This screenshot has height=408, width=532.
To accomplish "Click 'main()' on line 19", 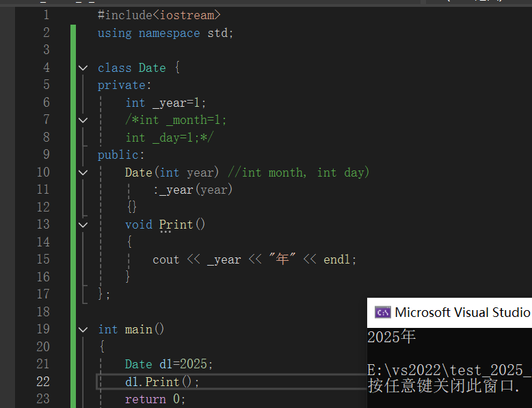I will 144,329.
